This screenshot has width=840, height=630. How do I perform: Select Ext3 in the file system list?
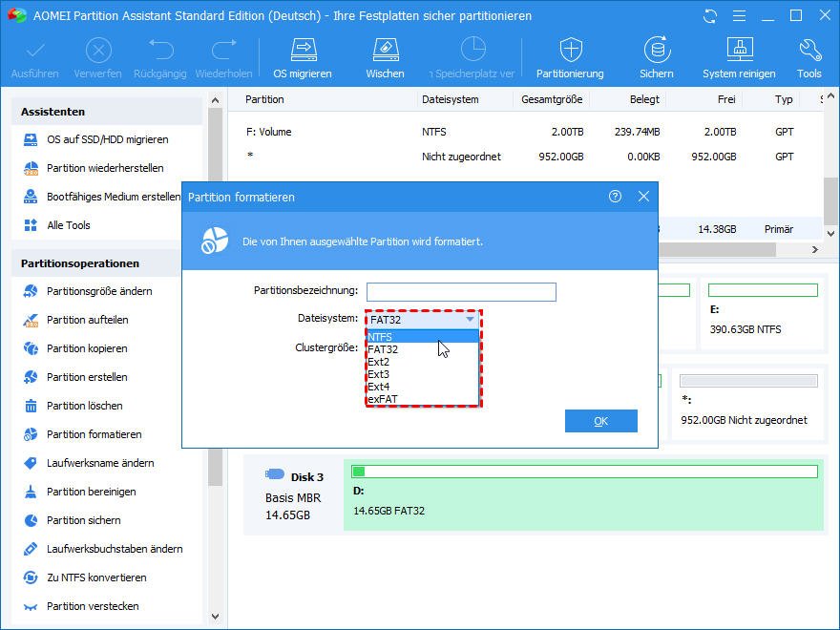point(423,374)
